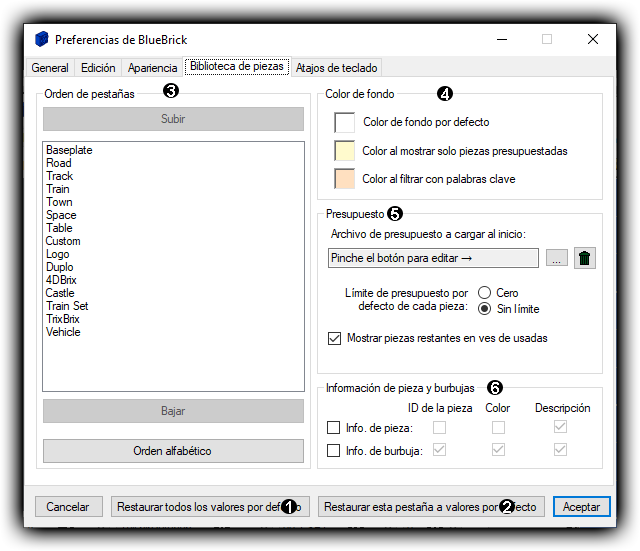
Task: Select Logo in the tab order list
Action: point(173,254)
